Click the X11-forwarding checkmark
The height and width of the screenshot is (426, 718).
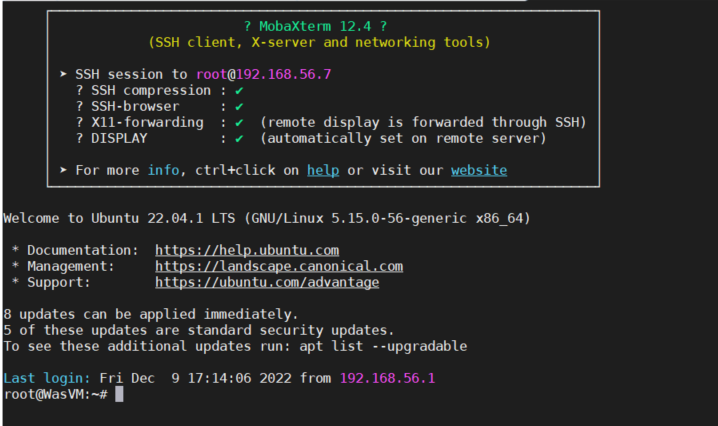click(239, 123)
